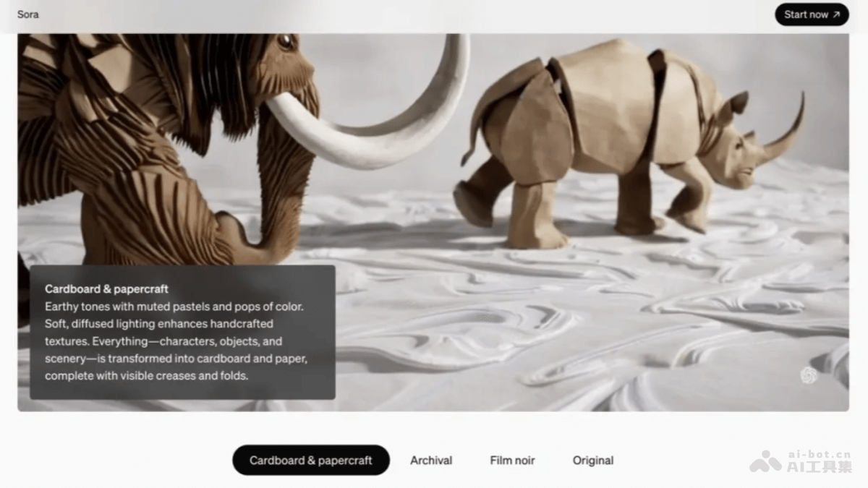Screen dimensions: 868x488
Task: Click the mammoth's eye in the preview
Action: pos(286,42)
